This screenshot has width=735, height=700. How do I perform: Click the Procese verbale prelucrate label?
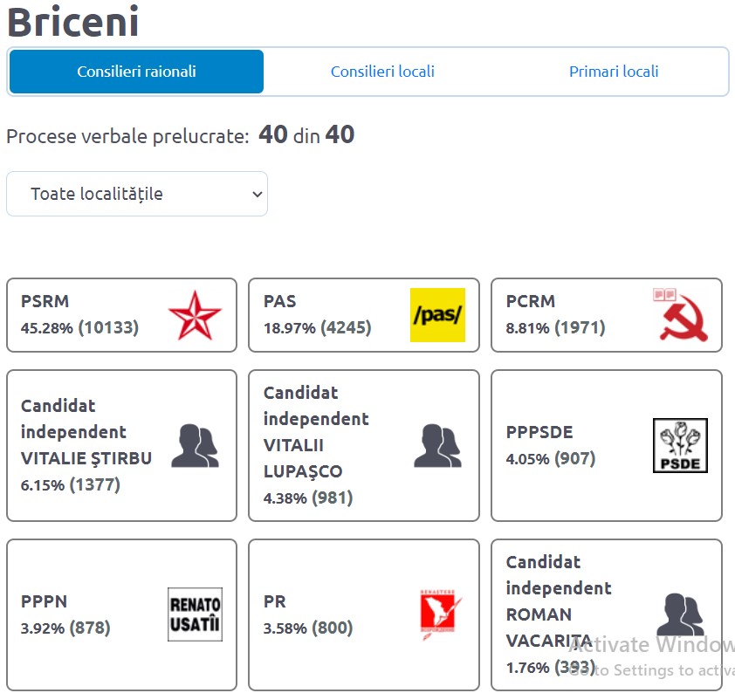tap(127, 137)
